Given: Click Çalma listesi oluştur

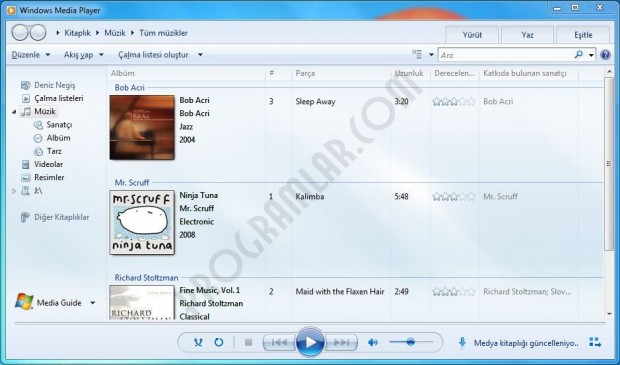Looking at the screenshot, I should coord(153,55).
